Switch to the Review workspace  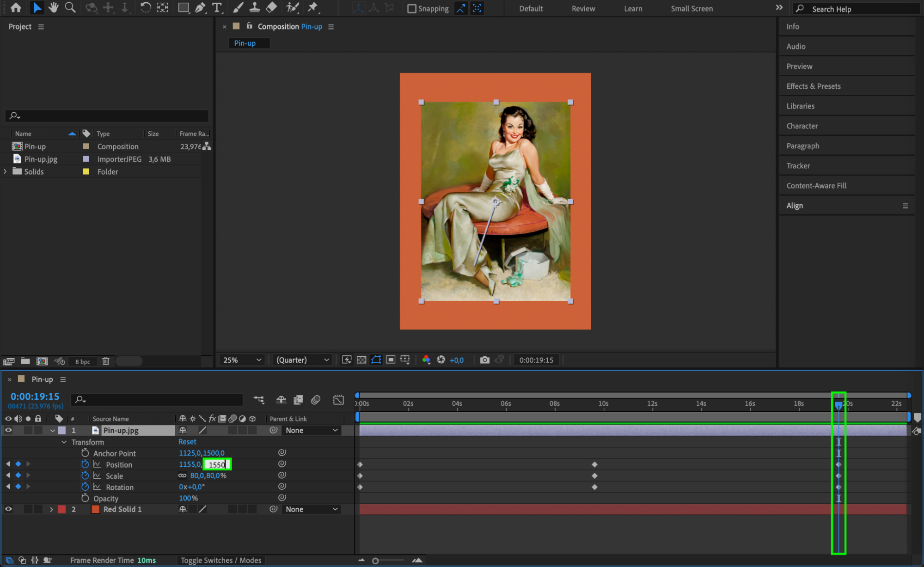point(583,8)
